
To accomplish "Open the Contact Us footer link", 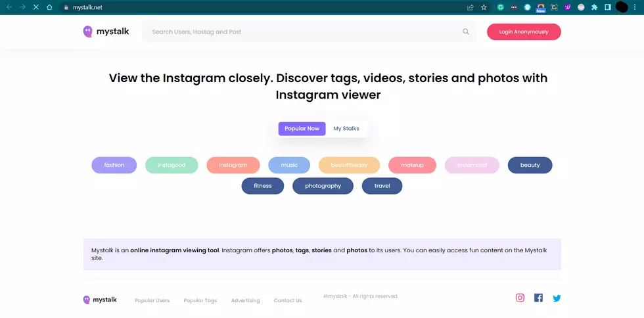I will tap(288, 301).
